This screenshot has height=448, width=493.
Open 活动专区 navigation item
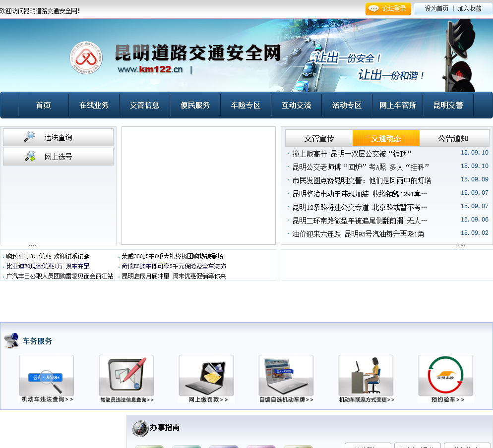pyautogui.click(x=347, y=105)
